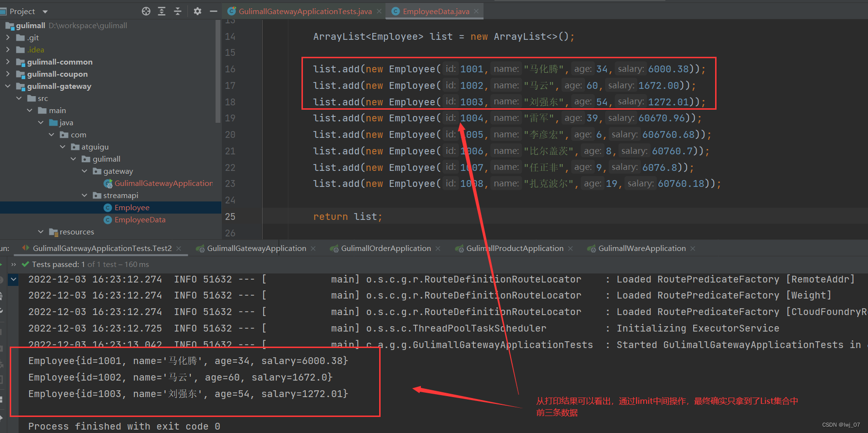The width and height of the screenshot is (868, 433).
Task: Collapse the test results tree chevron
Action: (x=14, y=279)
